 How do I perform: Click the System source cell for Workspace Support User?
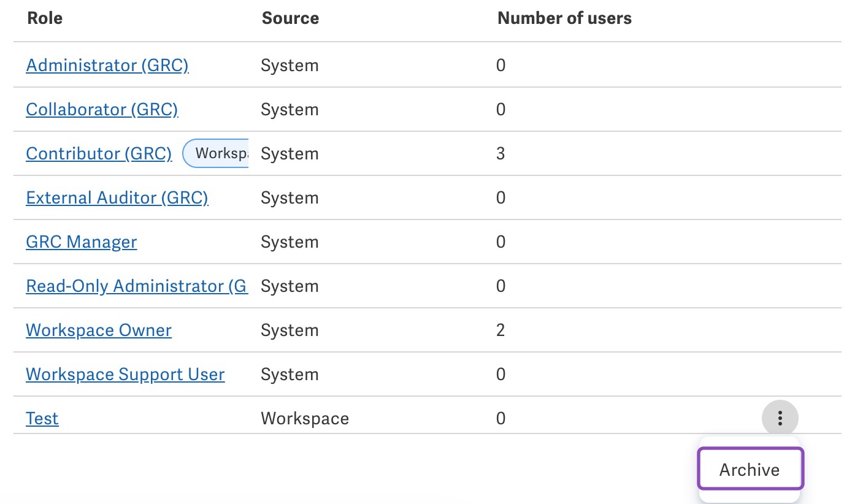click(x=290, y=374)
